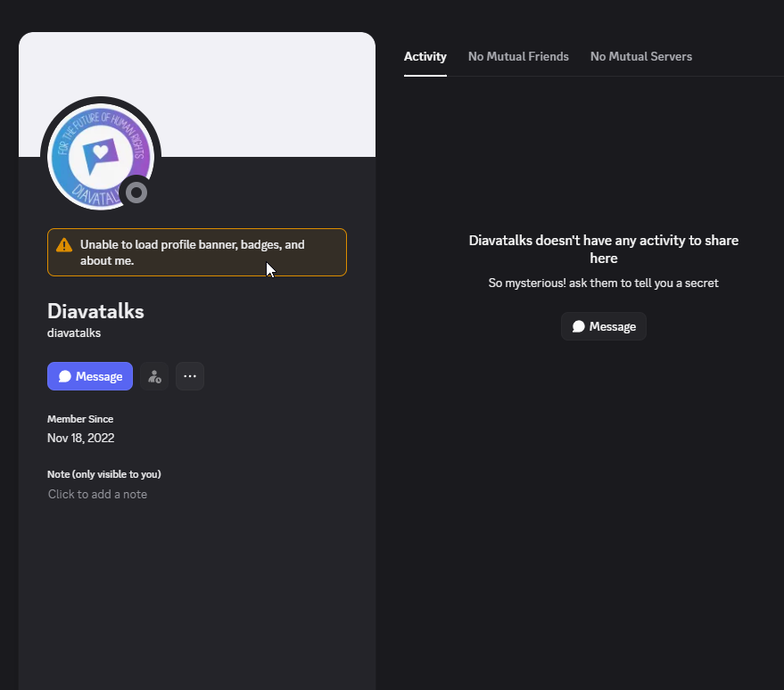Click the chat bubble icon in blue Message button
The image size is (784, 690).
pyautogui.click(x=65, y=376)
